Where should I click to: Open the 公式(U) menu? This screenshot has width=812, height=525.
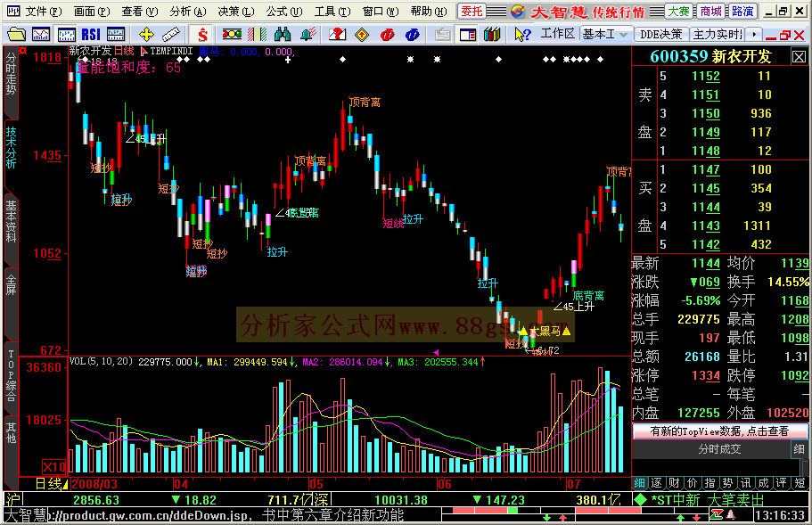click(x=283, y=12)
